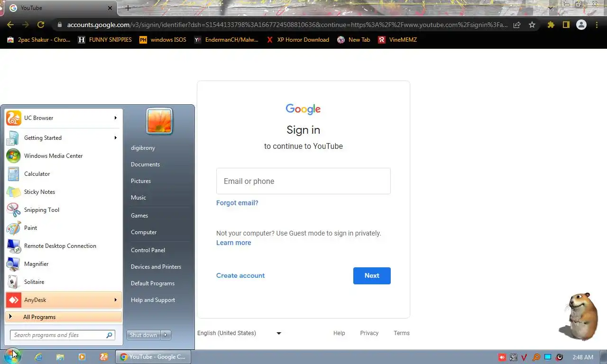Expand UC Browser jump list arrow

[x=115, y=118]
